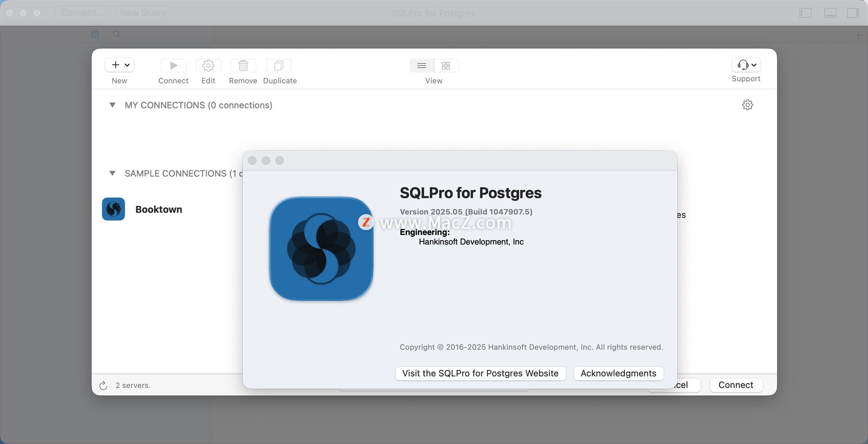The width and height of the screenshot is (868, 444).
Task: Minimize the About window
Action: pyautogui.click(x=266, y=161)
